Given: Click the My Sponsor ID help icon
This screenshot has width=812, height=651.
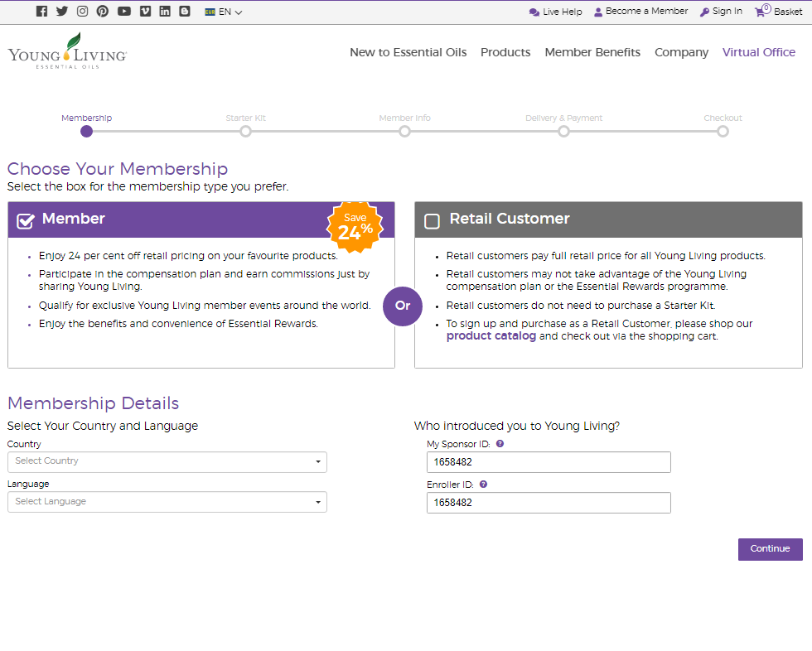Looking at the screenshot, I should pyautogui.click(x=500, y=443).
